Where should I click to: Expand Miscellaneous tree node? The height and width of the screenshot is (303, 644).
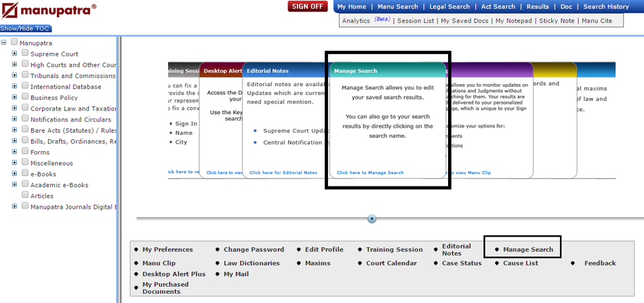click(x=14, y=162)
